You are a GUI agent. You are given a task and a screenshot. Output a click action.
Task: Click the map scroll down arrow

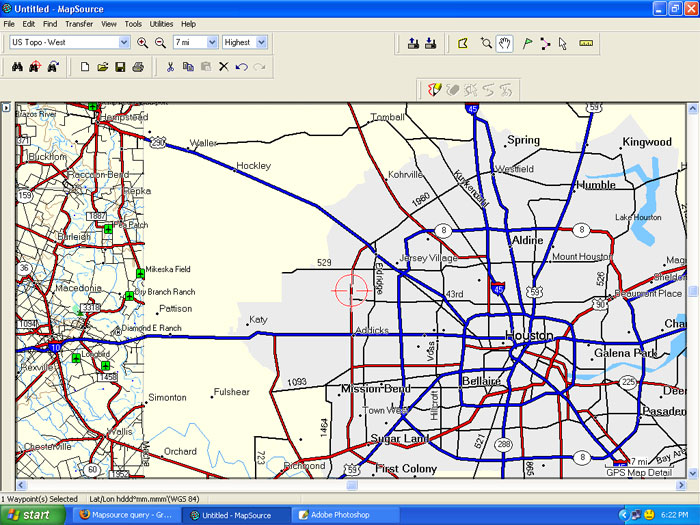tap(693, 473)
